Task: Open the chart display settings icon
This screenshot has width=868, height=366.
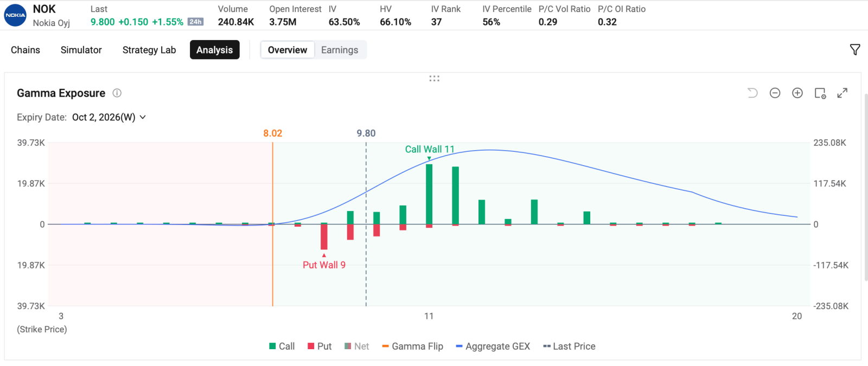Action: [820, 93]
